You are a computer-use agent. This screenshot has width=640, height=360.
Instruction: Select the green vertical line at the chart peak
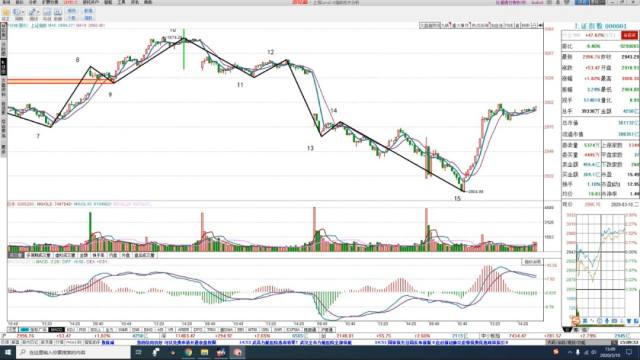(x=184, y=49)
